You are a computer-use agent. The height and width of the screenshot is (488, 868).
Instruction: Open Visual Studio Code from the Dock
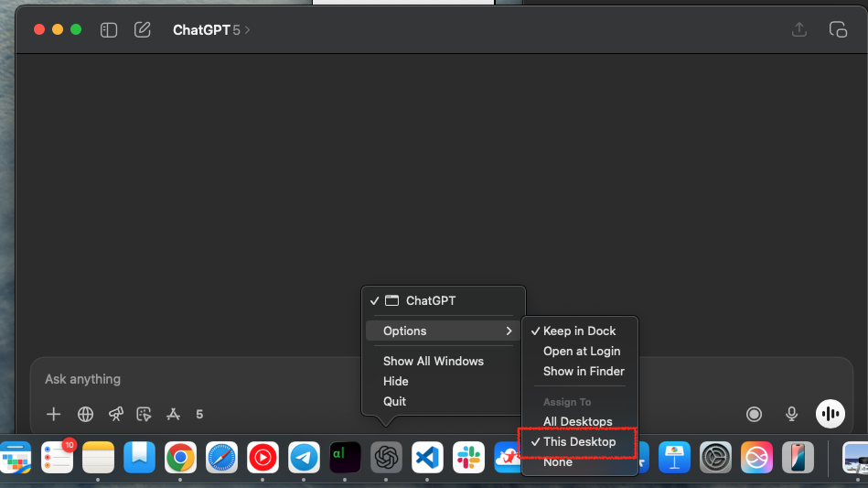click(427, 458)
